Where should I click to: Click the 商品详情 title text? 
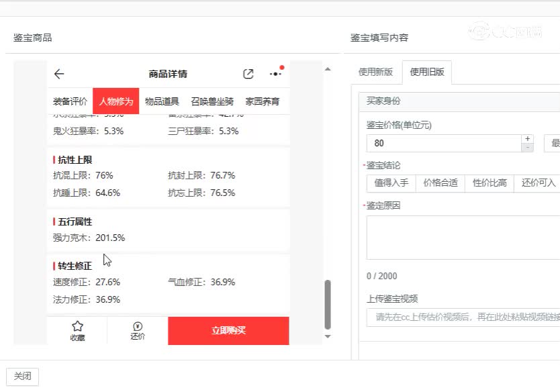[168, 74]
